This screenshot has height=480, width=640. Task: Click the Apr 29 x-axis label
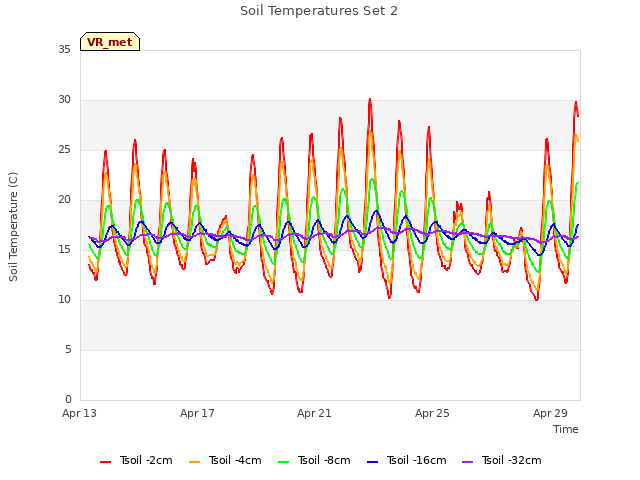[x=550, y=413]
